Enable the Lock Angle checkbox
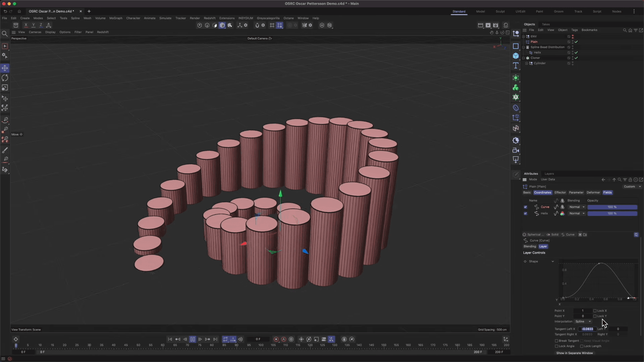The height and width of the screenshot is (362, 644). 556,346
